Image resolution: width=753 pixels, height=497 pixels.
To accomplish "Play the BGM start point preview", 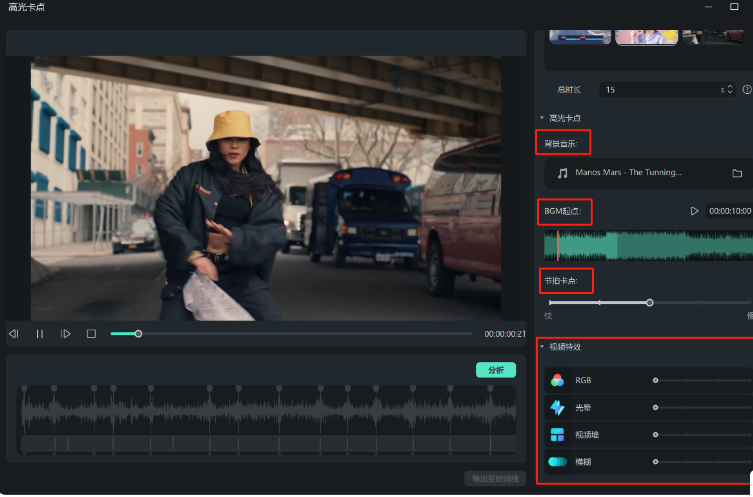I will pos(694,211).
